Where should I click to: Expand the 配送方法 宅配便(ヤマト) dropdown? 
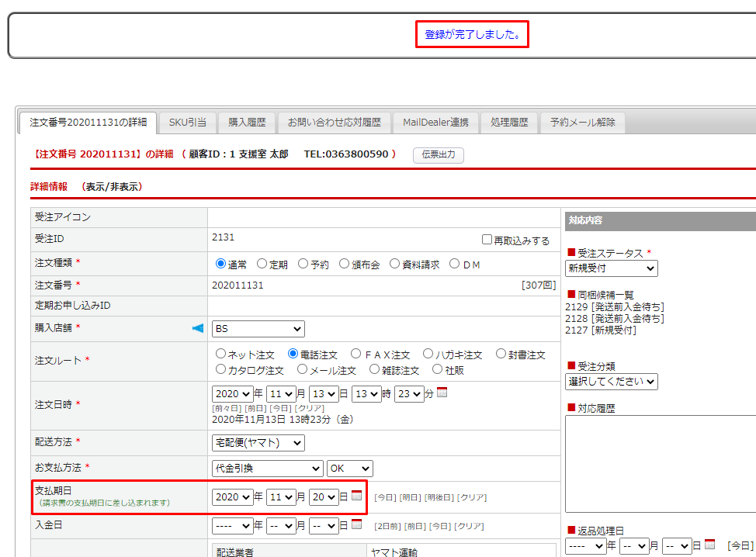pyautogui.click(x=258, y=443)
